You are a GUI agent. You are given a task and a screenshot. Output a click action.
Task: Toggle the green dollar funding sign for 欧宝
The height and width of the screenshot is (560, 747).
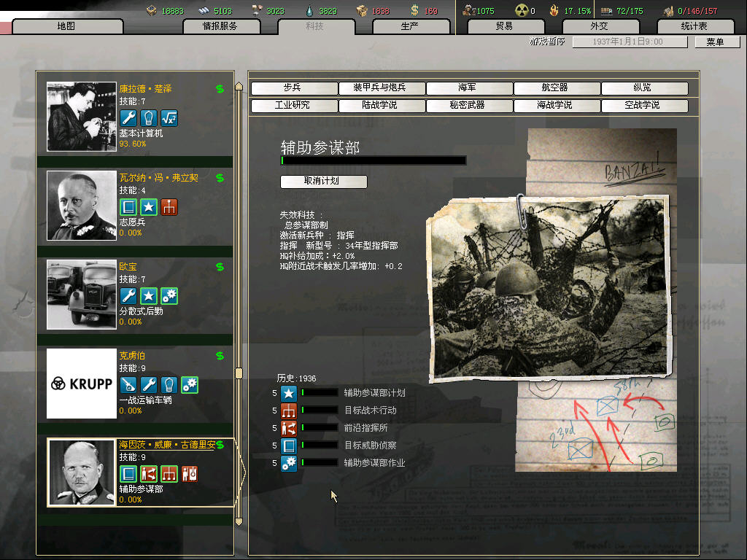click(x=220, y=267)
